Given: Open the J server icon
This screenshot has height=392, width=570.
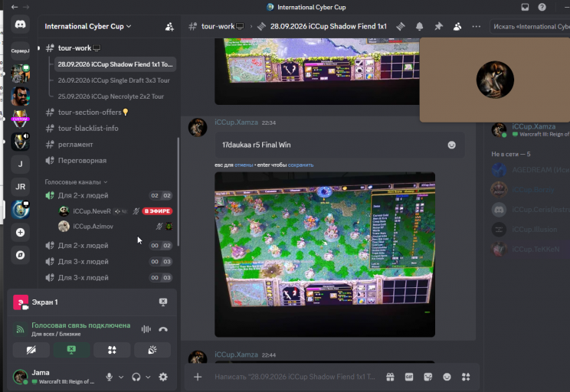Looking at the screenshot, I should point(21,164).
